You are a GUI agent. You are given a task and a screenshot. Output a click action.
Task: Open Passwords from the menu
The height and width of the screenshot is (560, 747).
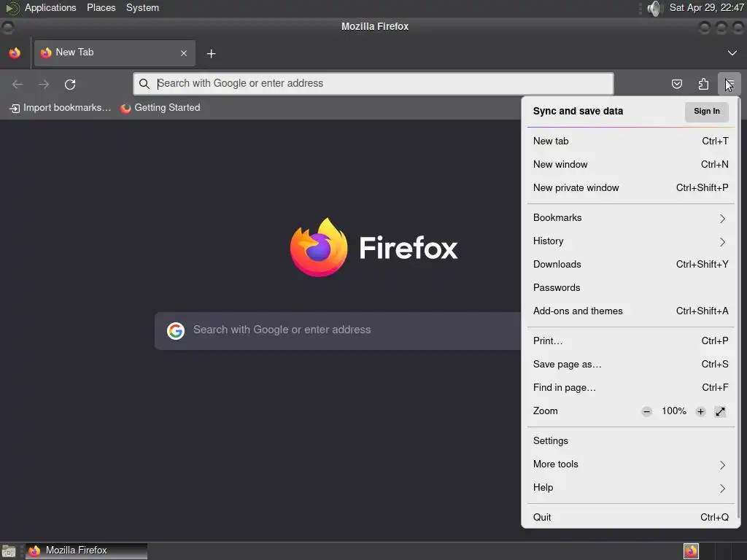630,287
